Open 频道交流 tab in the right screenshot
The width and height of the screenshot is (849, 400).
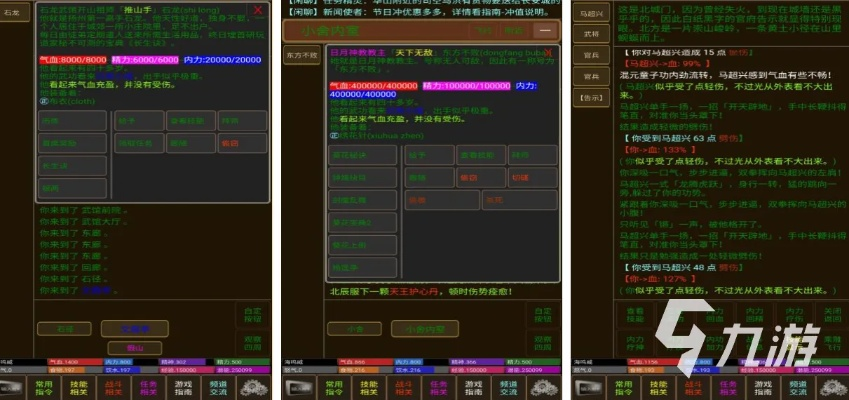[x=798, y=388]
